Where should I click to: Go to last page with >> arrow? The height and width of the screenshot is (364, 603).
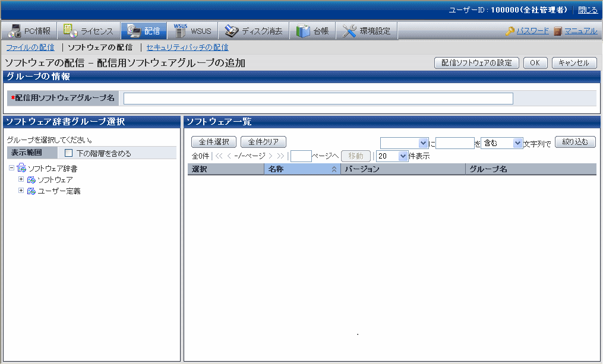pos(280,156)
